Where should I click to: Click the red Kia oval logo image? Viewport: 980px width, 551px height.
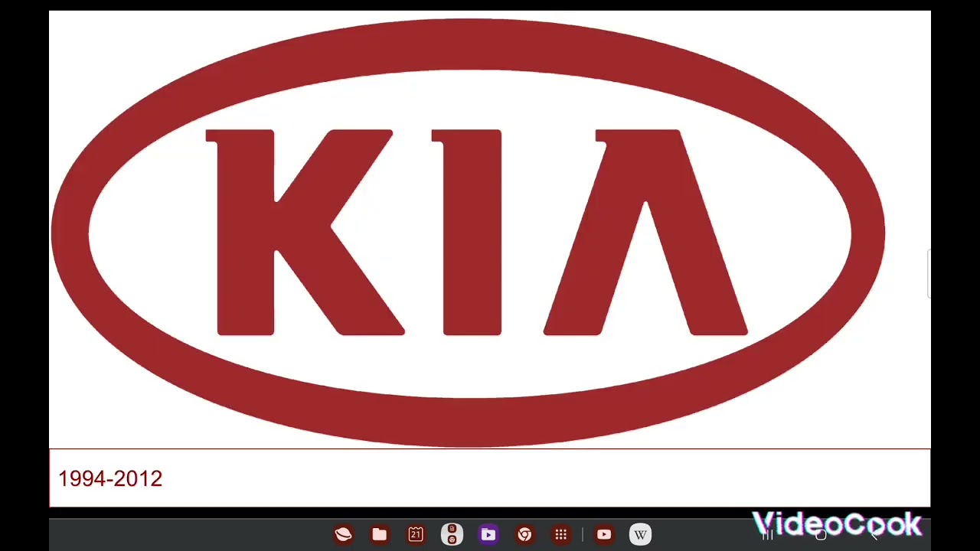tap(468, 232)
